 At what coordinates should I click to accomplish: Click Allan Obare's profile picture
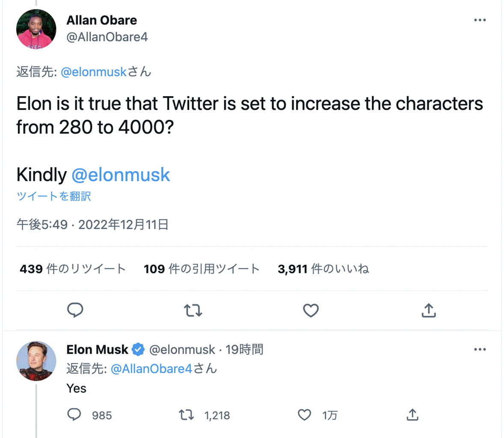[x=36, y=29]
